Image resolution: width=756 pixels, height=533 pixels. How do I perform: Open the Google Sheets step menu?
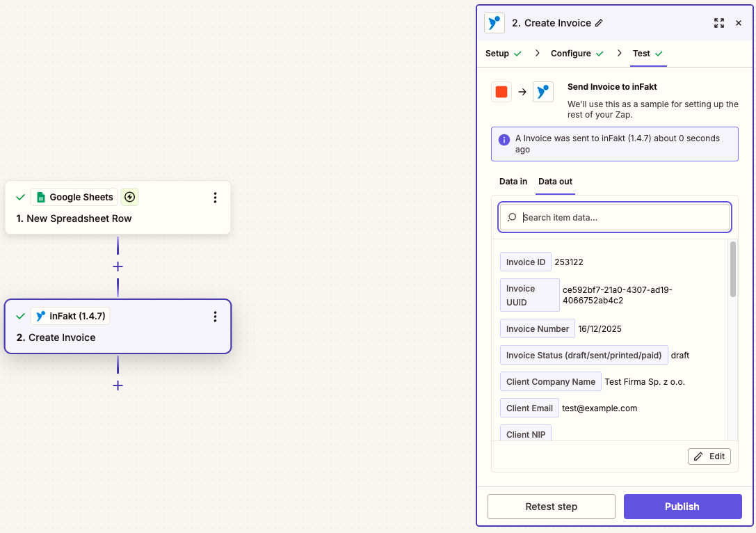click(215, 198)
